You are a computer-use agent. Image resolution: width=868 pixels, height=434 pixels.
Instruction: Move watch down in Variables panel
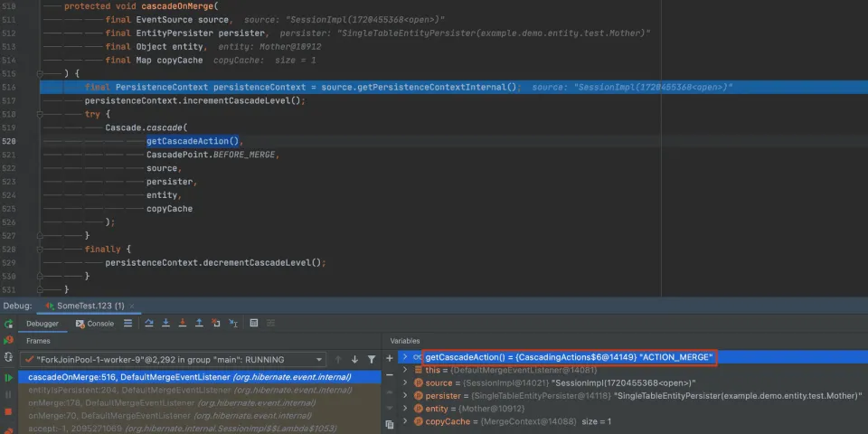point(389,409)
